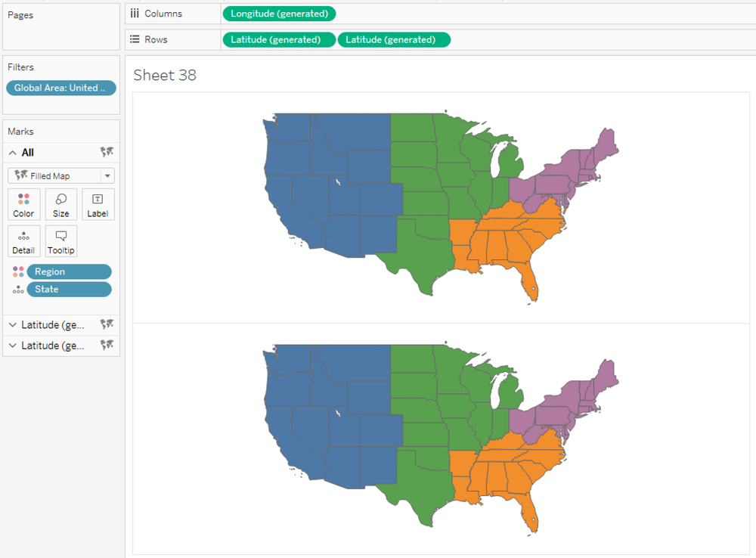756x558 pixels.
Task: Open the Tooltip property on the Marks card
Action: tap(60, 240)
